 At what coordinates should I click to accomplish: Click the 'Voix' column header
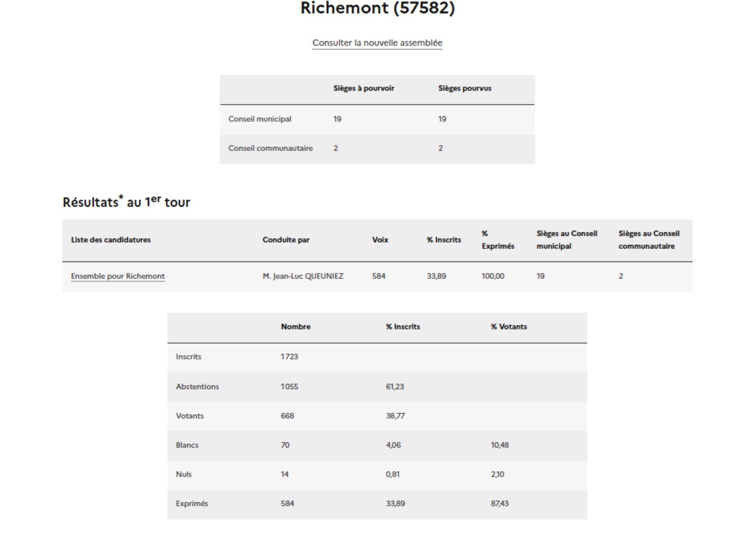pyautogui.click(x=380, y=240)
